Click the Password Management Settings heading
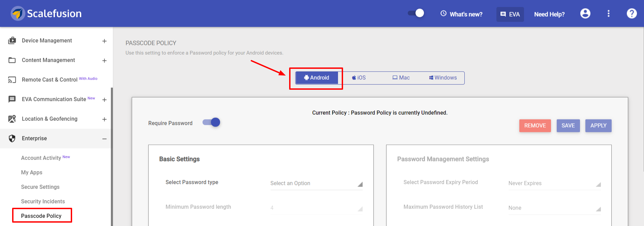The height and width of the screenshot is (226, 644). pyautogui.click(x=443, y=159)
